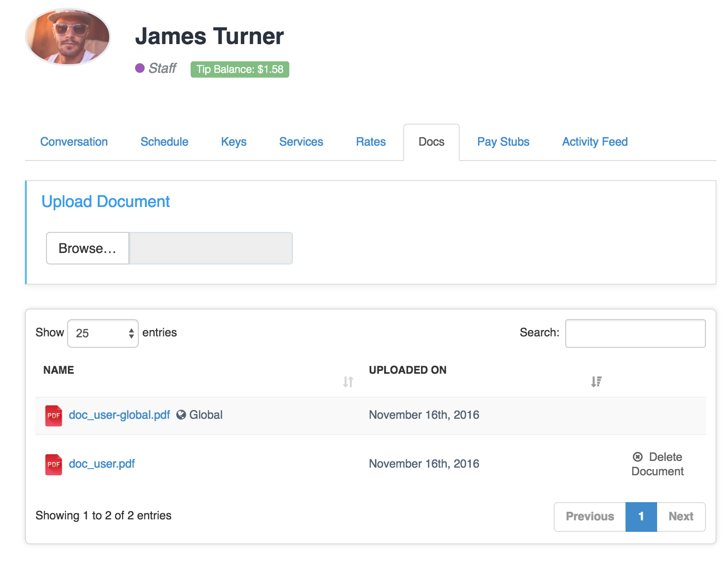Click James Turner's profile photo
This screenshot has height=574, width=728.
coord(68,36)
